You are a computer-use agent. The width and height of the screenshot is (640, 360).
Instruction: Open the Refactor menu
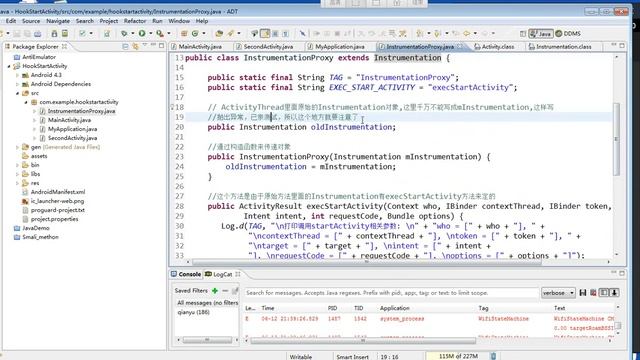pos(135,21)
